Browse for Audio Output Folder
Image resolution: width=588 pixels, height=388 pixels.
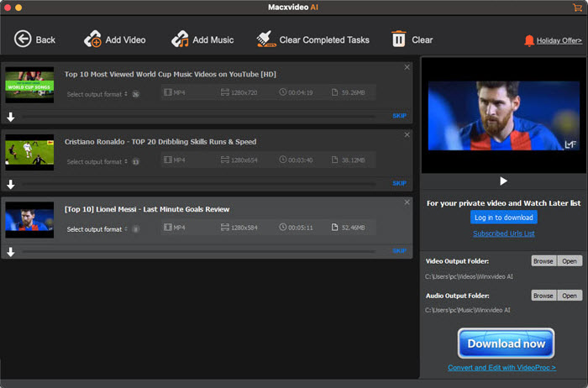click(543, 296)
